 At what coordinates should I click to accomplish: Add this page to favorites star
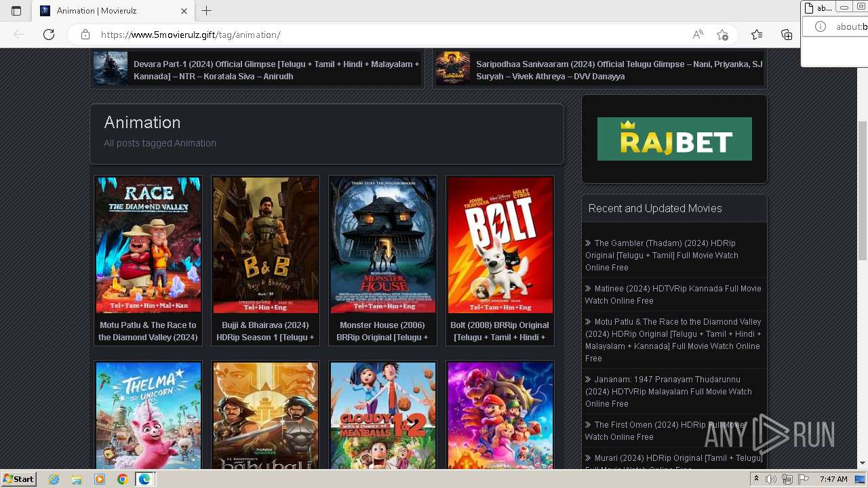click(x=723, y=35)
